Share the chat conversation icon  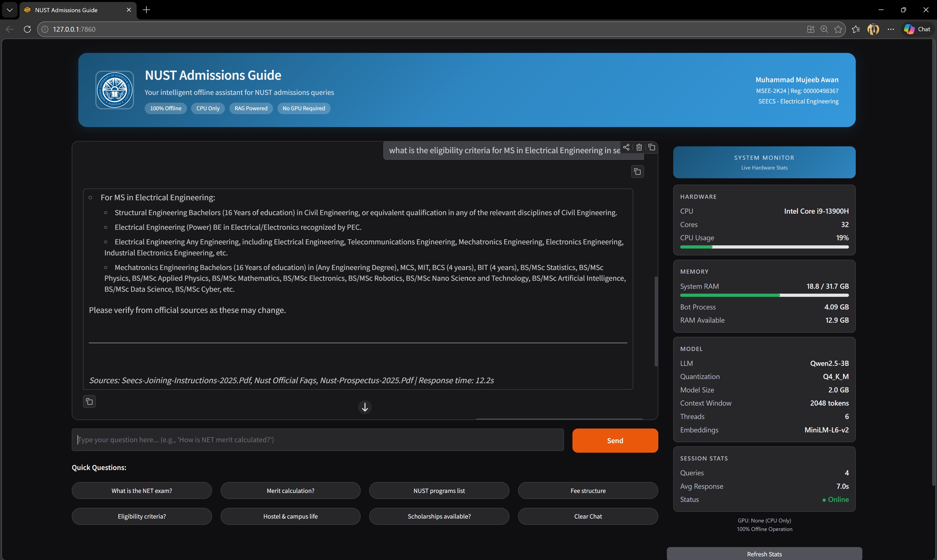(x=626, y=147)
